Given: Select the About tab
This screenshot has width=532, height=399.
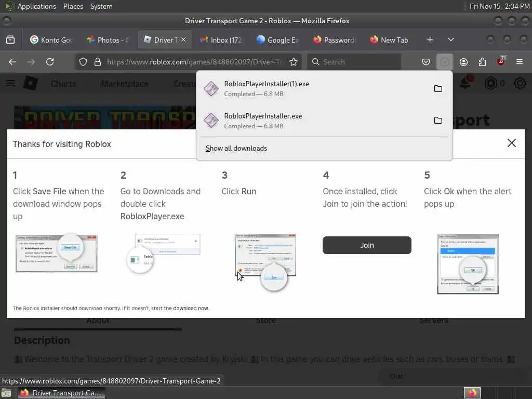Looking at the screenshot, I should (98, 321).
